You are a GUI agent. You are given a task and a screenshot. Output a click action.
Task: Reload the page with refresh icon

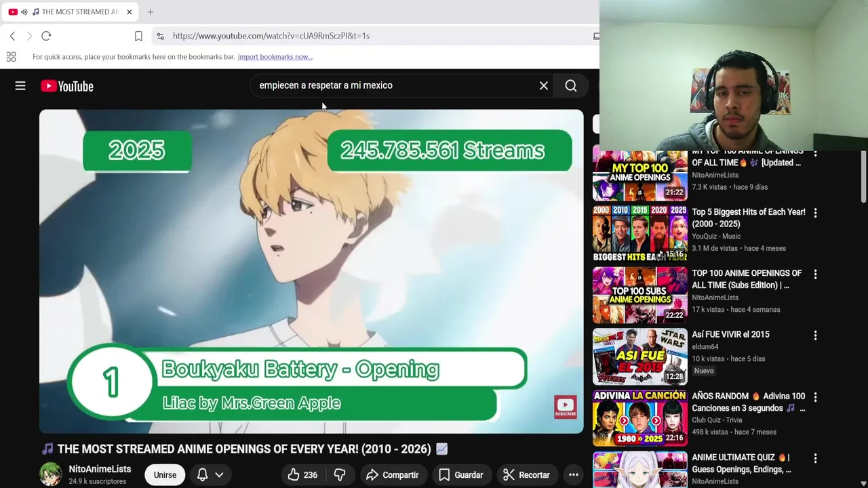coord(46,36)
